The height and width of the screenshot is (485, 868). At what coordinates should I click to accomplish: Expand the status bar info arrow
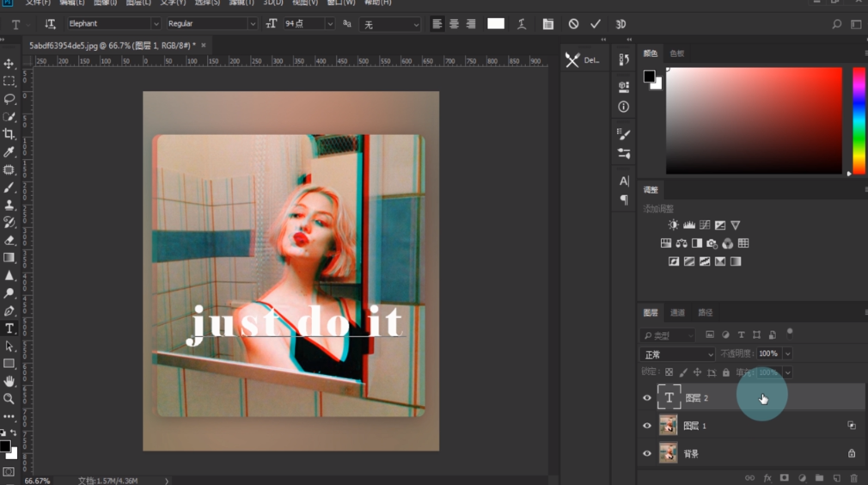[x=166, y=481]
